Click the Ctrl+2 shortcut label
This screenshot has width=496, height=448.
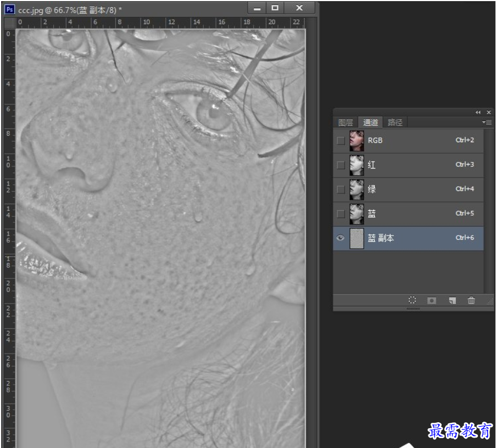coord(465,140)
